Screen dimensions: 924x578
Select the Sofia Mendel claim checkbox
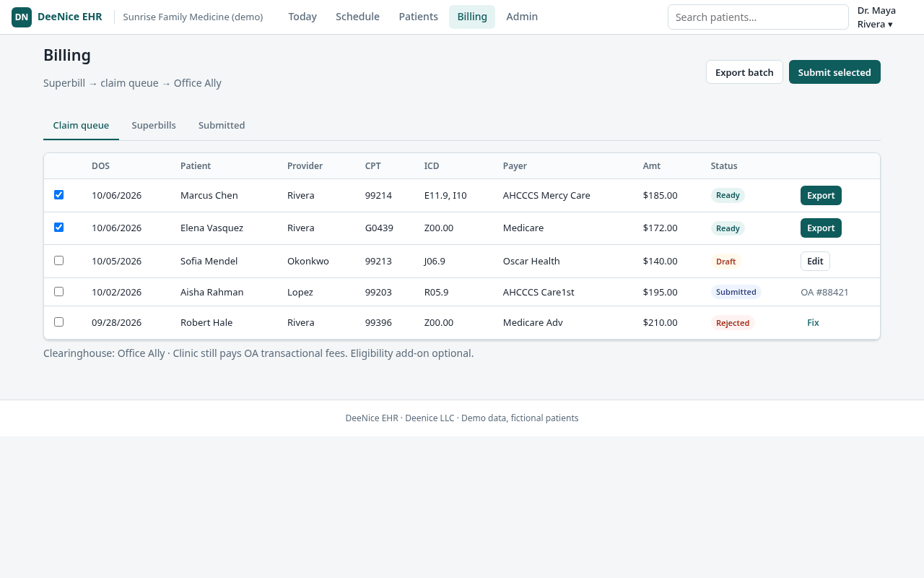[59, 260]
